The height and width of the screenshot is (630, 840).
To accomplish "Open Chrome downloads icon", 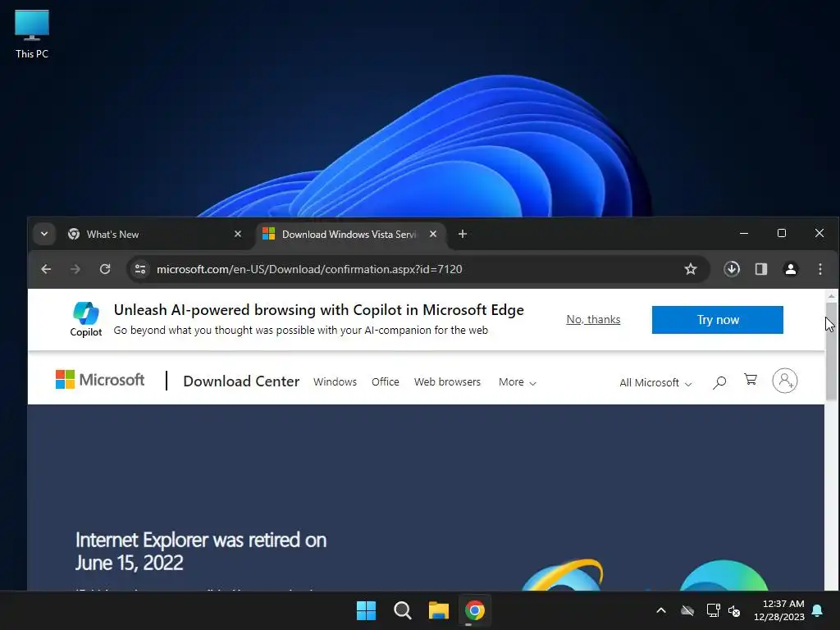I will 731,269.
